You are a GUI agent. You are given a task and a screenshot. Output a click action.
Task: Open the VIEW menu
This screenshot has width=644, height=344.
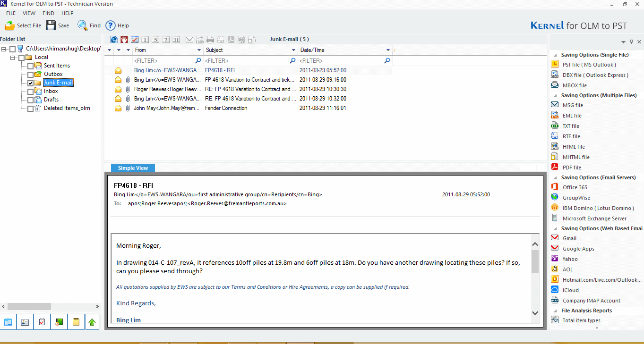click(x=29, y=13)
